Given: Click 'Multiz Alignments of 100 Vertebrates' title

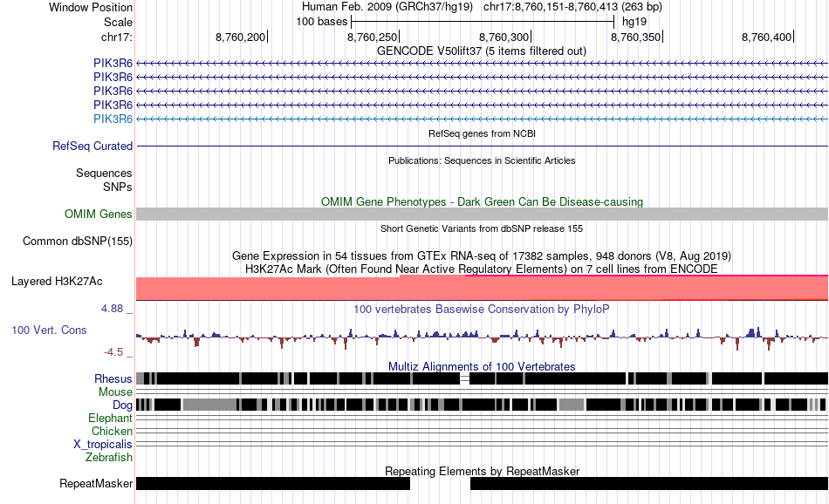Looking at the screenshot, I should point(482,366).
